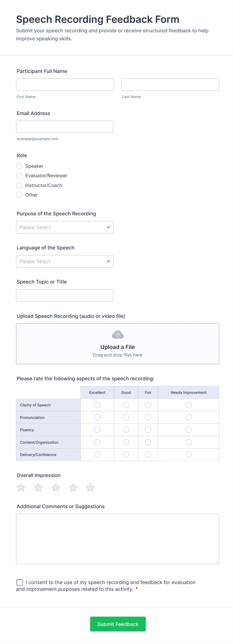This screenshot has height=644, width=233.
Task: Choose Evaluator/Reviewer as role
Action: 19,176
